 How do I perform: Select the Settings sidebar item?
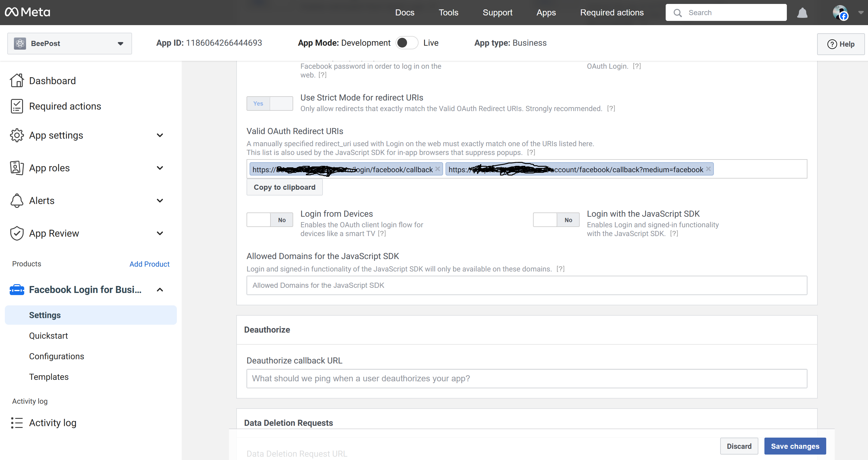(91, 315)
